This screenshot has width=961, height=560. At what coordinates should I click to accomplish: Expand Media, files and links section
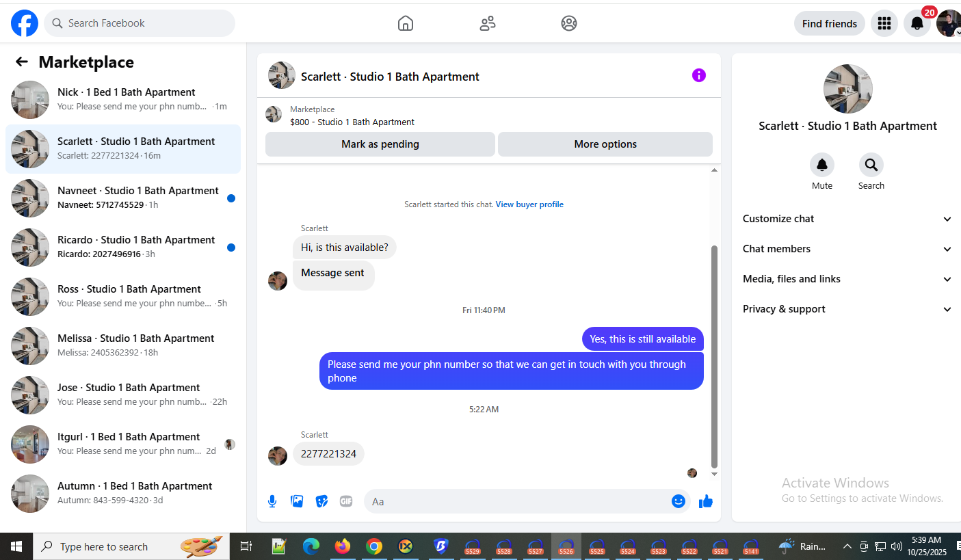click(x=847, y=279)
